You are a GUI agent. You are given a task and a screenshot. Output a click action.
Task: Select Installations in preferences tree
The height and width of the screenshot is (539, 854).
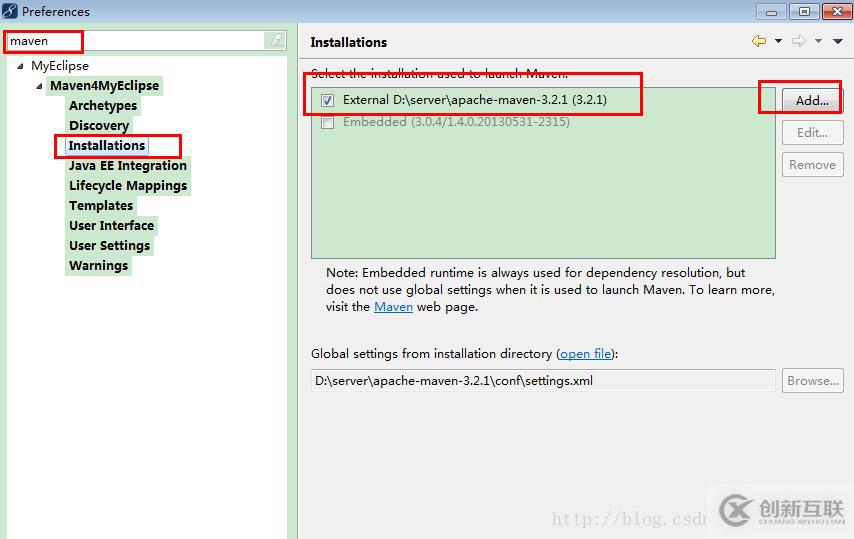point(107,145)
